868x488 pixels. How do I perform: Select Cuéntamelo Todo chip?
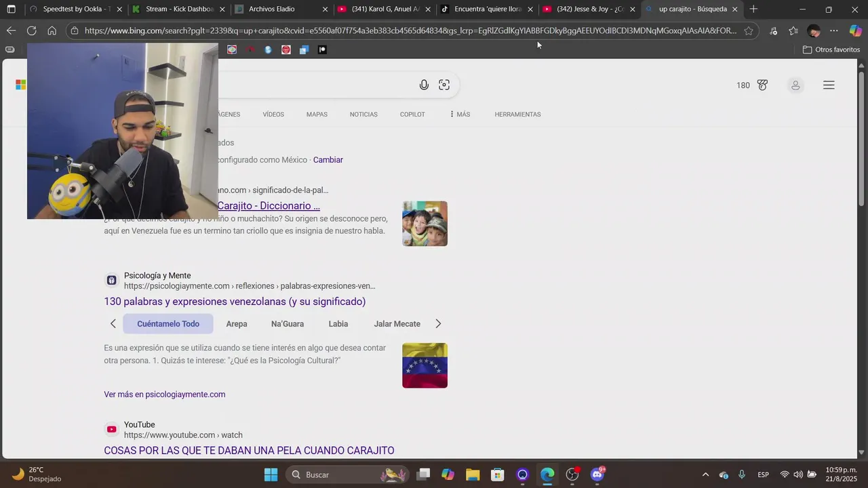[x=168, y=324]
